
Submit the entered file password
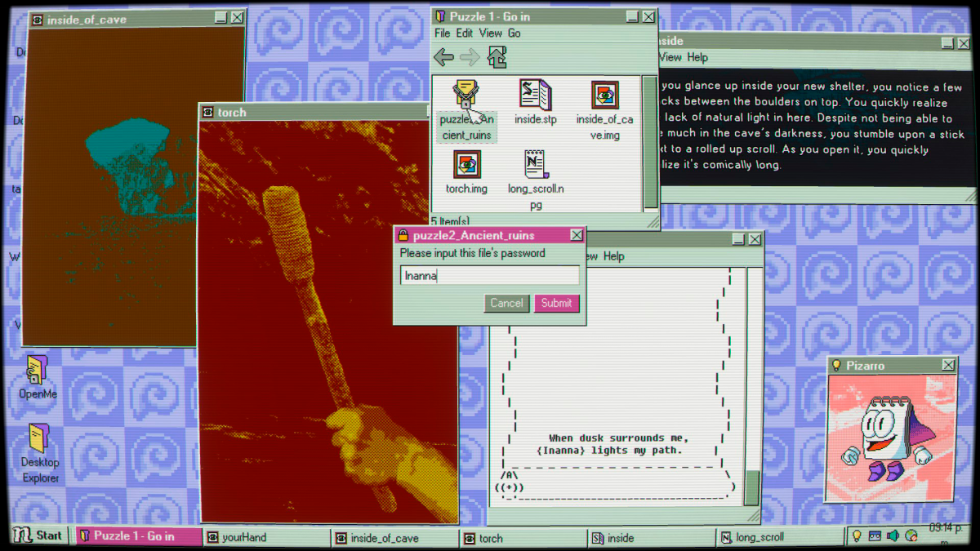[556, 303]
